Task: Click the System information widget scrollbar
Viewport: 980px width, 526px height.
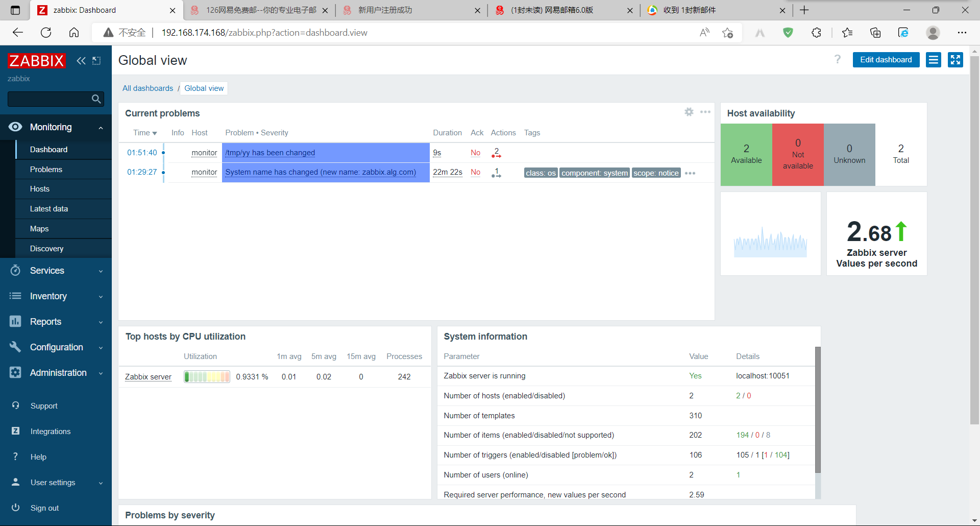Action: click(x=818, y=410)
